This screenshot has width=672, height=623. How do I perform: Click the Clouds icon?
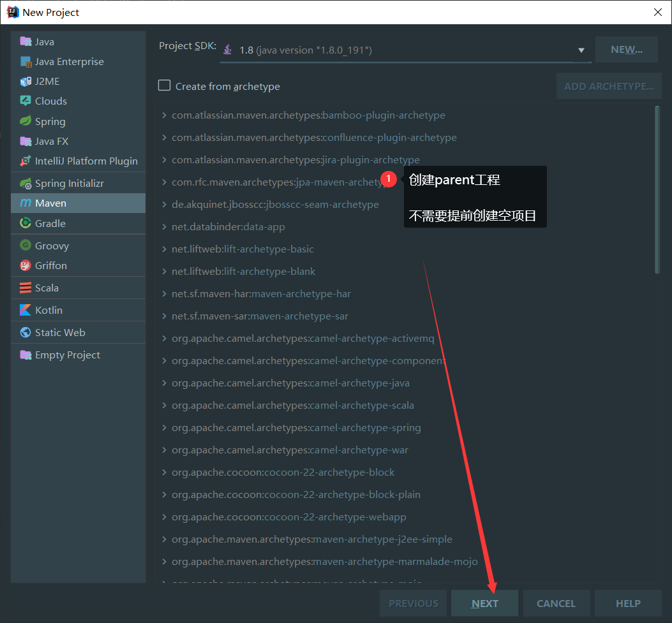coord(26,101)
